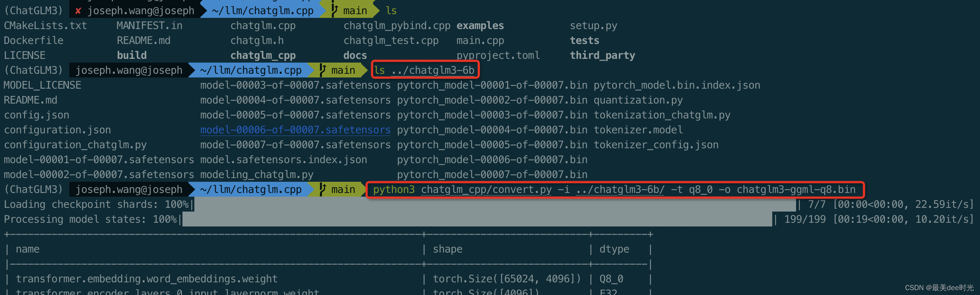Click CMakeLists.txt file name
The width and height of the screenshot is (980, 295).
pyautogui.click(x=45, y=25)
